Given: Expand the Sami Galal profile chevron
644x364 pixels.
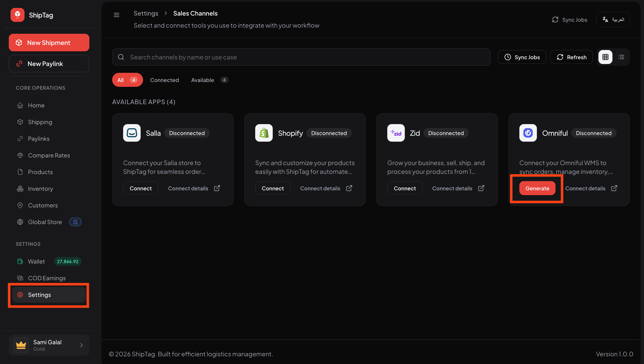Looking at the screenshot, I should coord(81,345).
